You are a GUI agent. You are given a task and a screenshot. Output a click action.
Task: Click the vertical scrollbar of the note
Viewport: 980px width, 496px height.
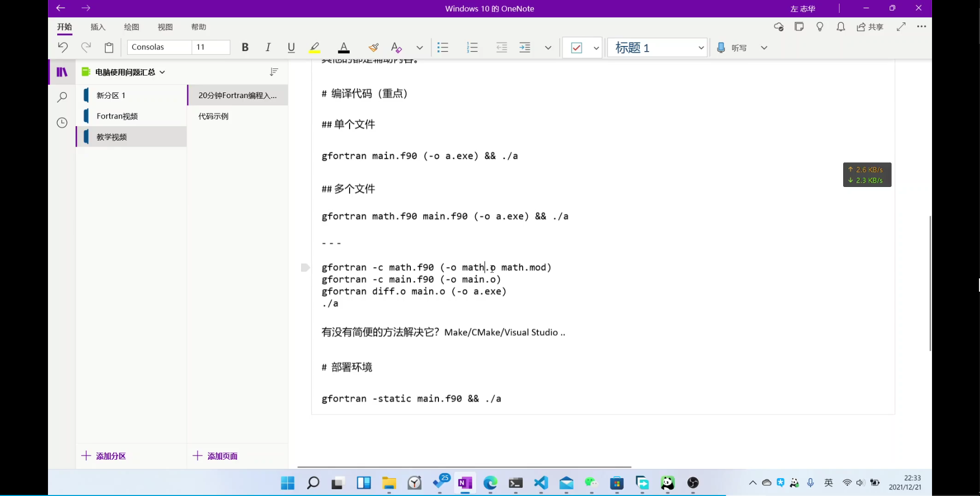coord(930,283)
